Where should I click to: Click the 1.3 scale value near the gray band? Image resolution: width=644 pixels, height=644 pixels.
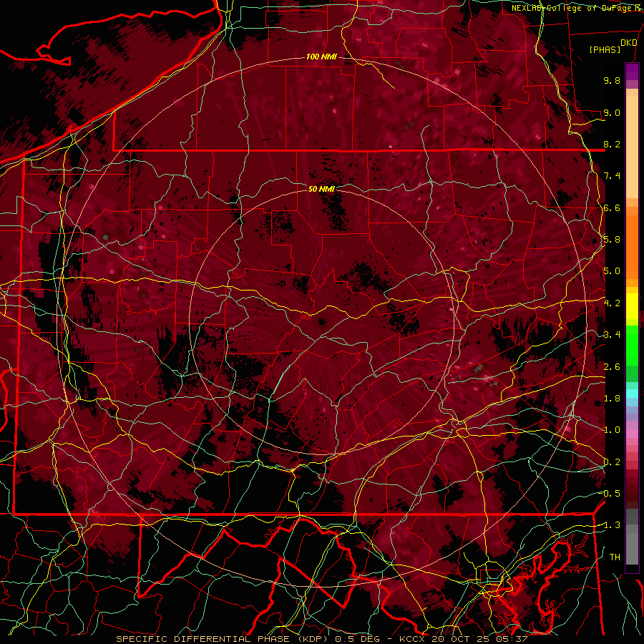[612, 525]
